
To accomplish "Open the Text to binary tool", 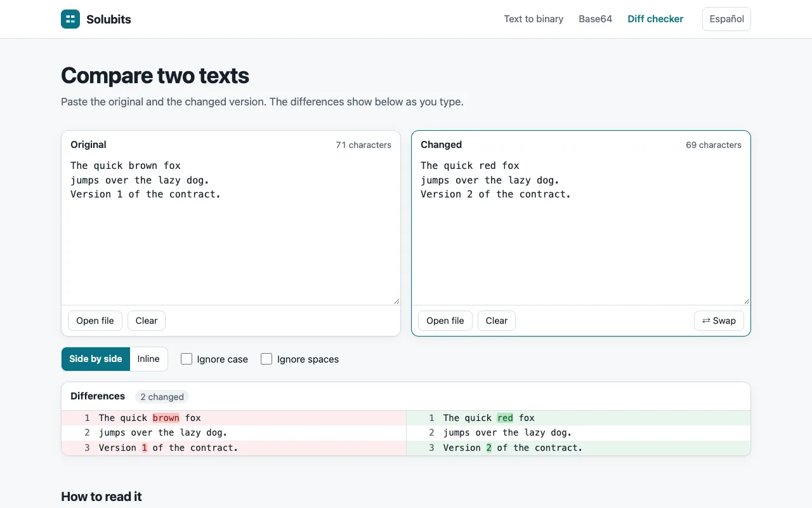I will [x=534, y=19].
